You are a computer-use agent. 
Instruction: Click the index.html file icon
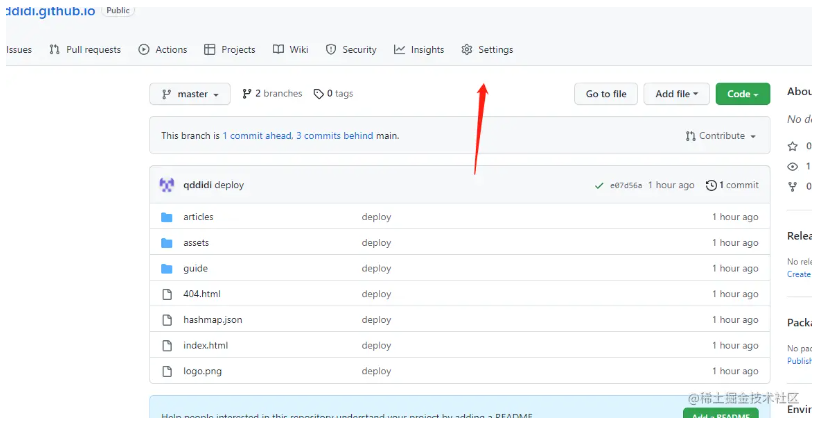(x=167, y=345)
